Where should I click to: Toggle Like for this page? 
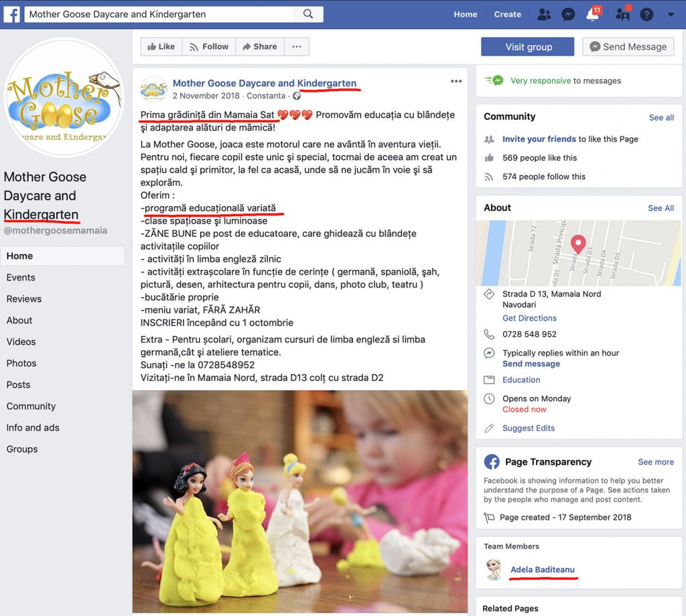(x=161, y=47)
